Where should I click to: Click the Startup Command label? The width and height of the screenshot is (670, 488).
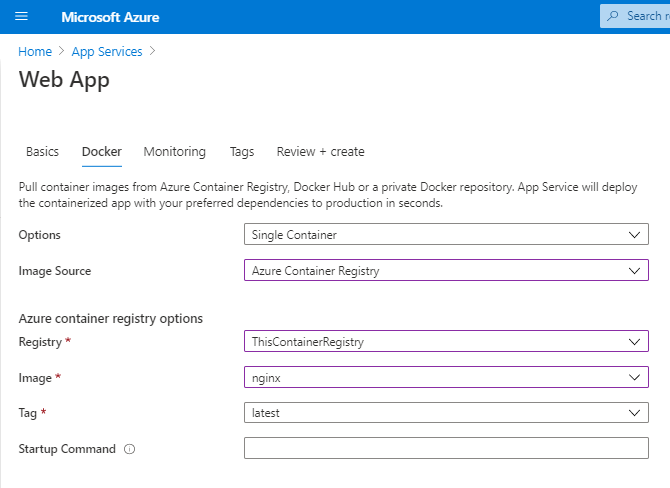pyautogui.click(x=67, y=449)
